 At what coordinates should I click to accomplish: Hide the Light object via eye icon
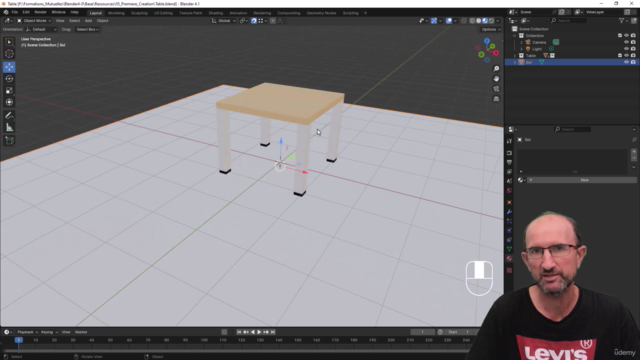626,49
